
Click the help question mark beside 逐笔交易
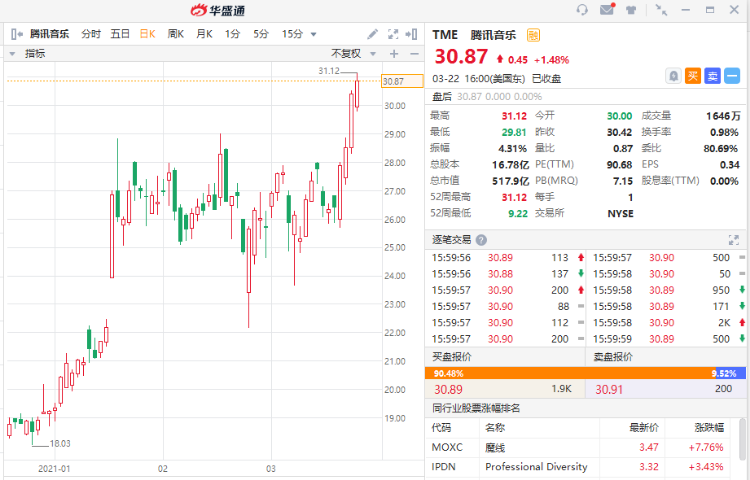pyautogui.click(x=482, y=240)
